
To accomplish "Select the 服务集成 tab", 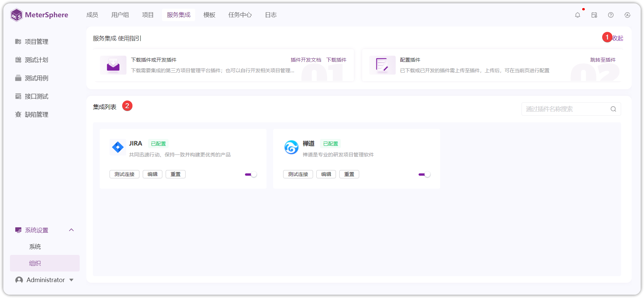I will [179, 15].
